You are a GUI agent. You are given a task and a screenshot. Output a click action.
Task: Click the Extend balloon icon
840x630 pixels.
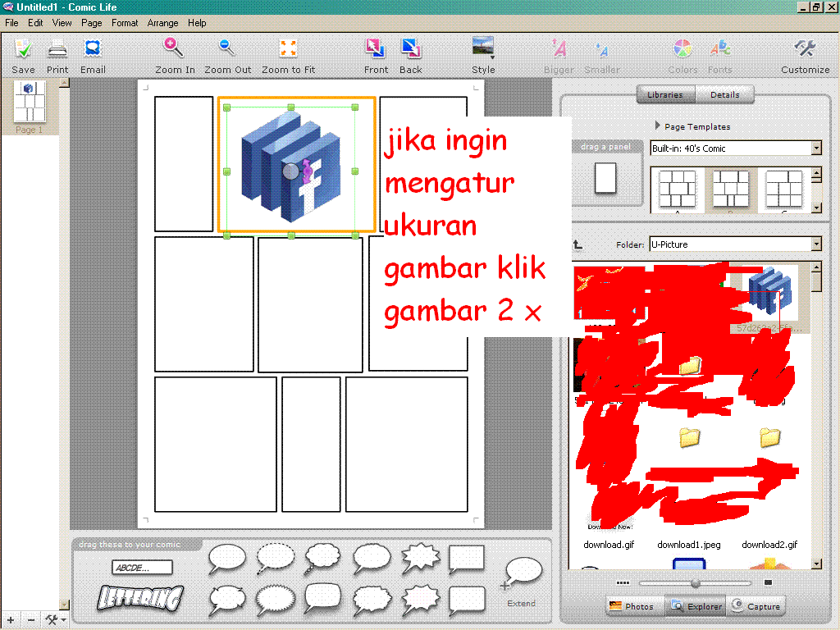tap(521, 574)
